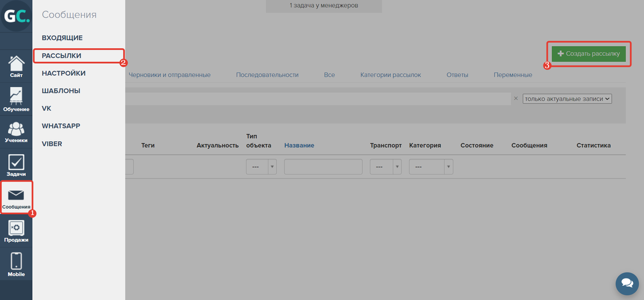This screenshot has height=300, width=644.
Task: Select WHATSAPP in the messages menu
Action: pyautogui.click(x=61, y=126)
